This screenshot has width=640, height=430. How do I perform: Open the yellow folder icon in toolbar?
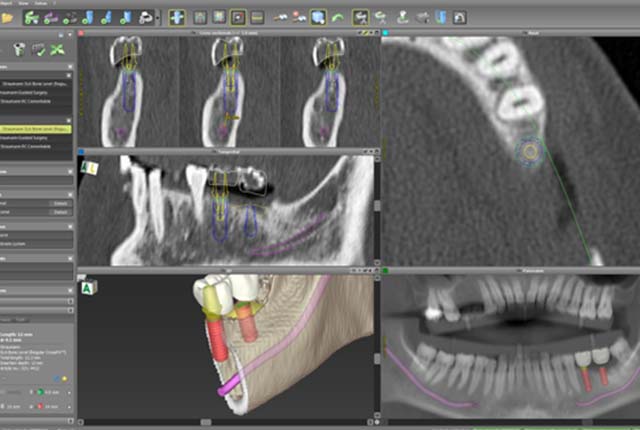7,18
